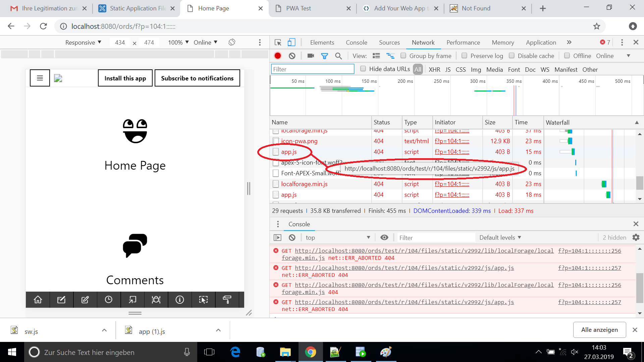Click Subscribe to notifications button
The height and width of the screenshot is (362, 644).
197,78
